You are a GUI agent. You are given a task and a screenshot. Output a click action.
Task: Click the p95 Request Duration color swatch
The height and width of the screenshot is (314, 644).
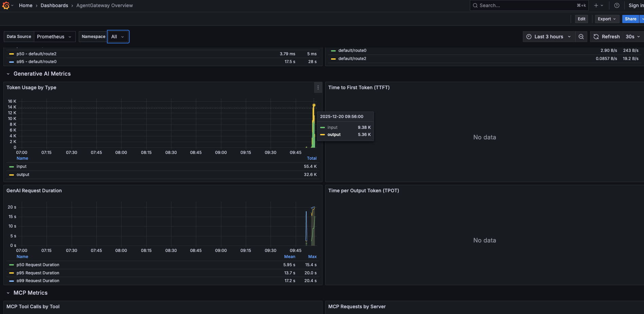(x=12, y=273)
